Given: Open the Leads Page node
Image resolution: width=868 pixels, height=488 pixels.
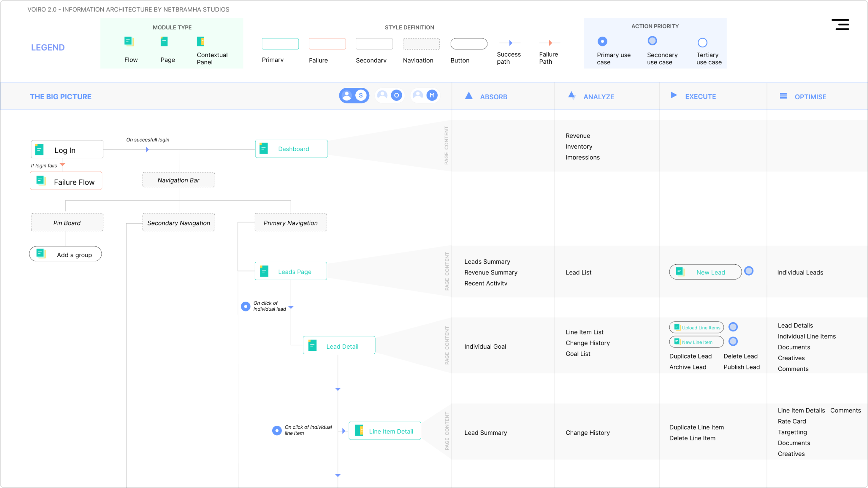Looking at the screenshot, I should (291, 271).
